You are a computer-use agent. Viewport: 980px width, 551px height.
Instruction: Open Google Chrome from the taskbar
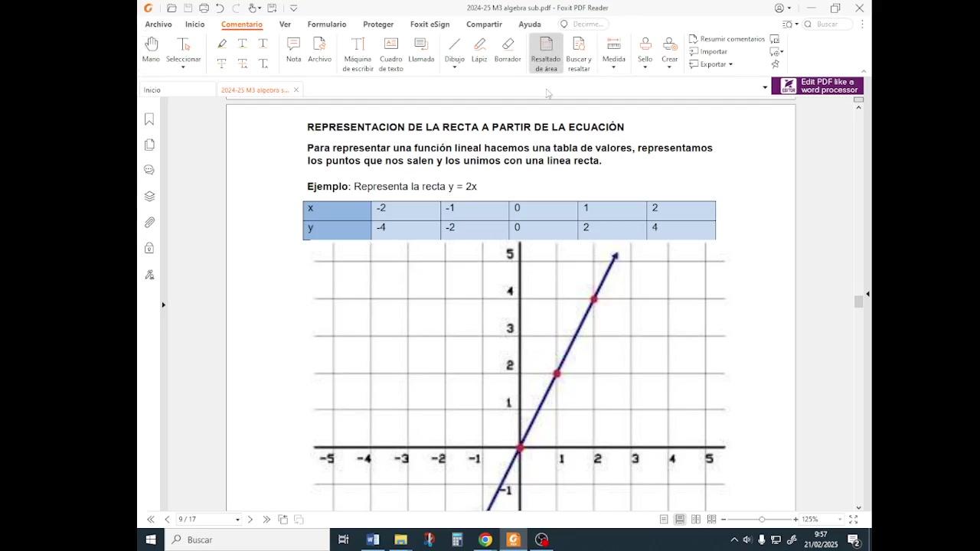point(485,540)
